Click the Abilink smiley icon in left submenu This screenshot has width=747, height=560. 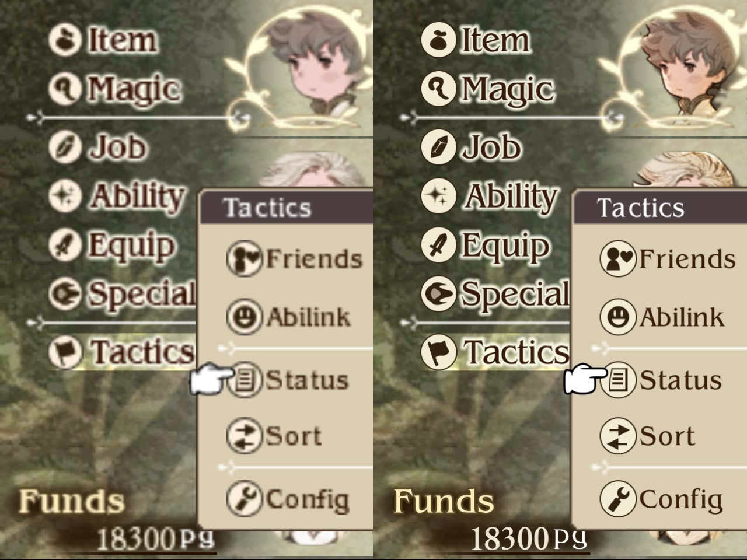tap(243, 317)
